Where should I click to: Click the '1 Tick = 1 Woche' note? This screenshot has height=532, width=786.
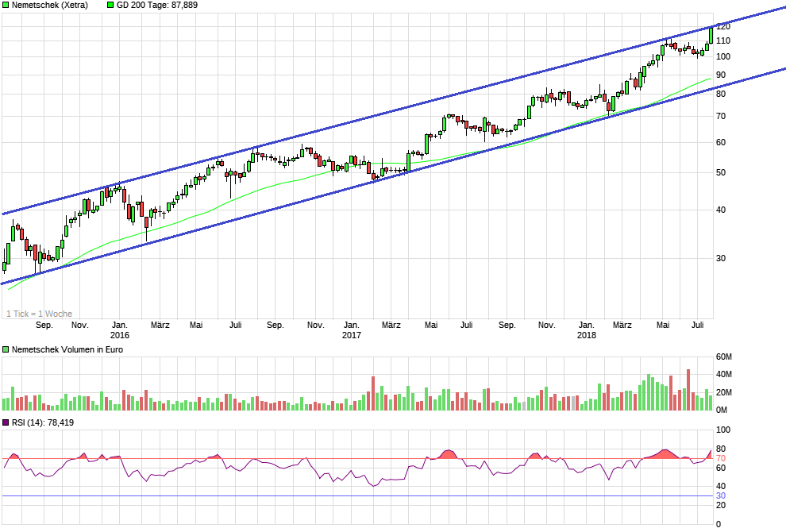click(x=39, y=314)
